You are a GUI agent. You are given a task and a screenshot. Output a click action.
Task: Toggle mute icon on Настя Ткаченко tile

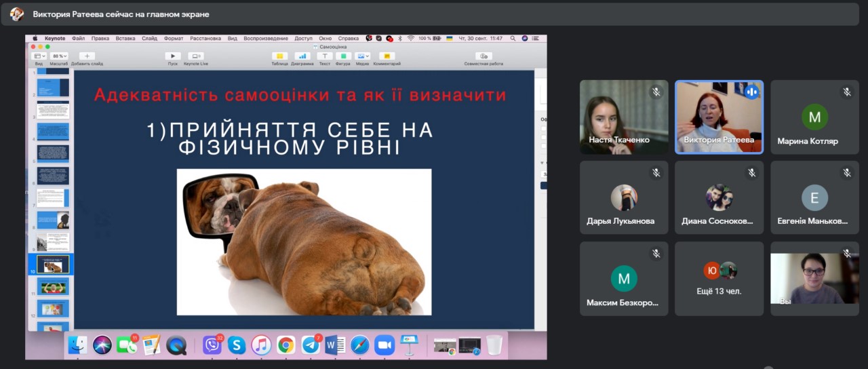pyautogui.click(x=656, y=92)
